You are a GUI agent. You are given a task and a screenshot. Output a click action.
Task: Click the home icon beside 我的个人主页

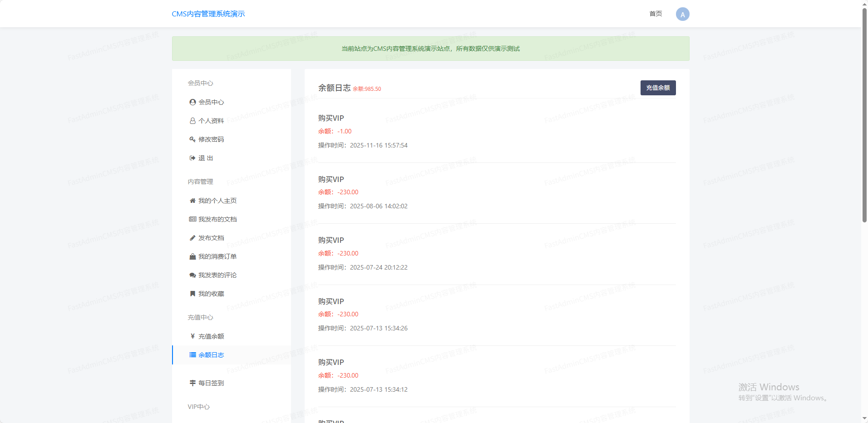[x=192, y=201]
